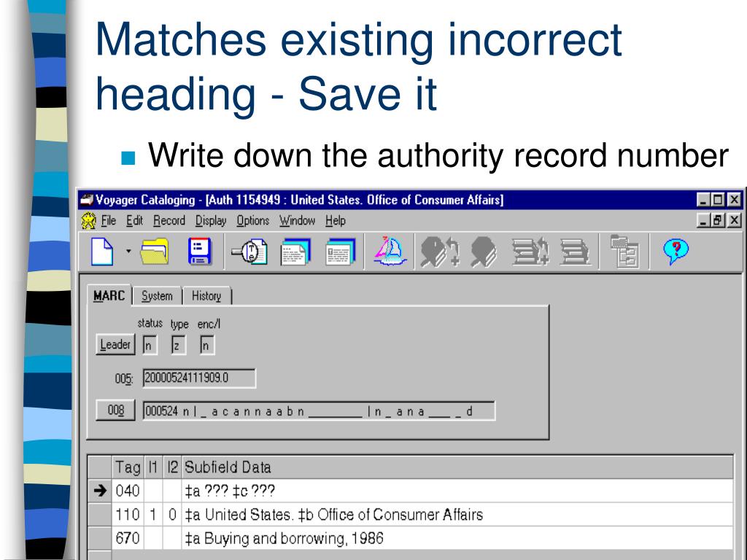Click the Search magnifier toolbar icon
747x560 pixels.
tap(249, 252)
